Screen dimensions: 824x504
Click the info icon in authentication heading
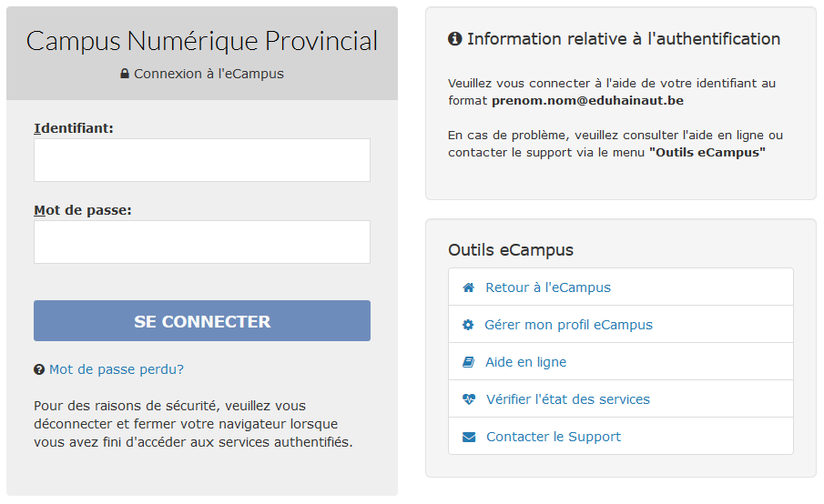pyautogui.click(x=454, y=39)
